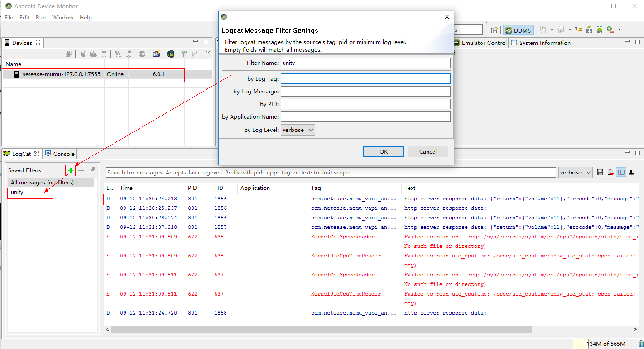
Task: Expand the next annotation dropdown arrow
Action: (552, 30)
